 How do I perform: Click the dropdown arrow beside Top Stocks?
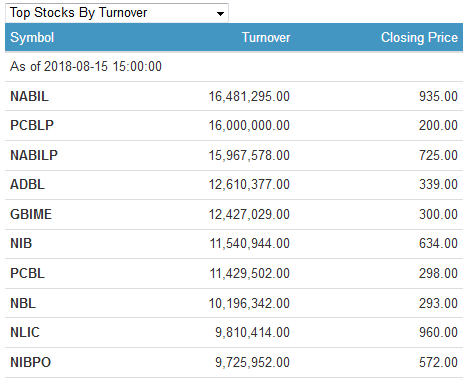(220, 14)
